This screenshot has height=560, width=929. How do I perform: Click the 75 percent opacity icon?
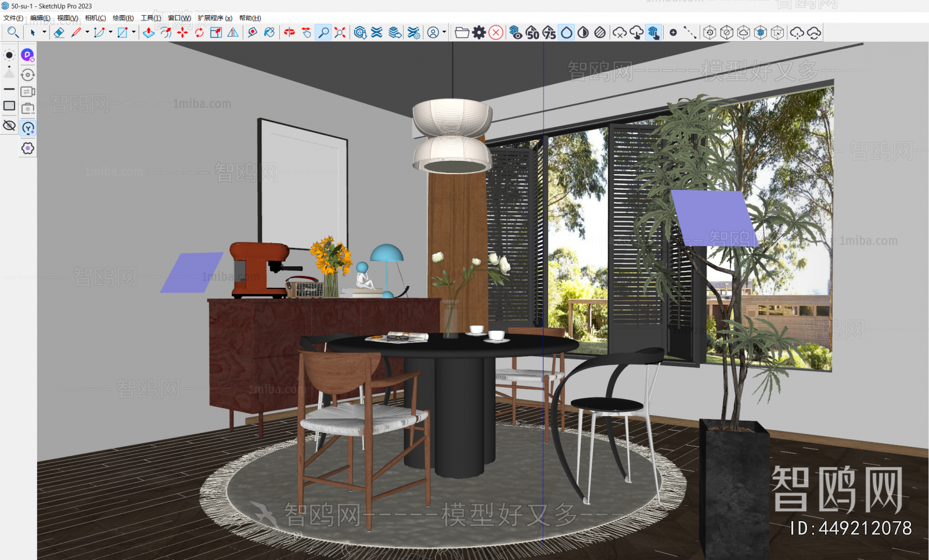coord(549,32)
